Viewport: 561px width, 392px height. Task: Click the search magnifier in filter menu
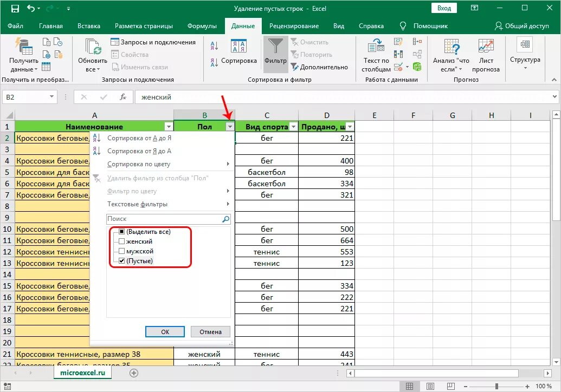226,219
